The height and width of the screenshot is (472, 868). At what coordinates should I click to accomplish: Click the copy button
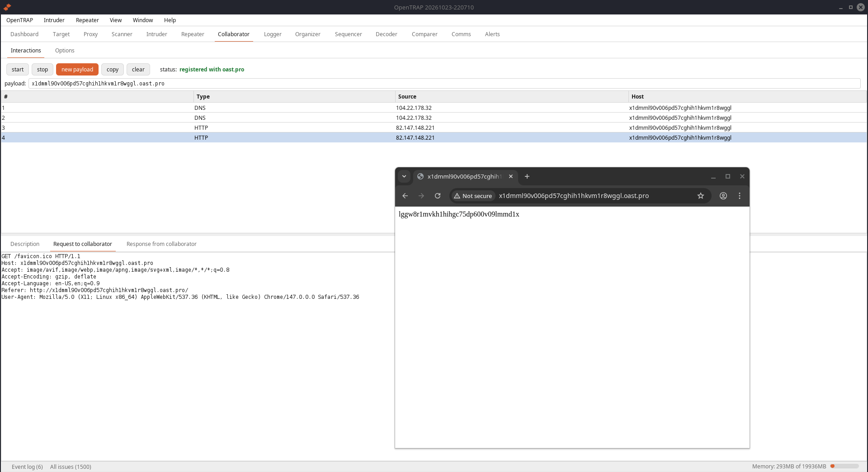[x=113, y=69]
